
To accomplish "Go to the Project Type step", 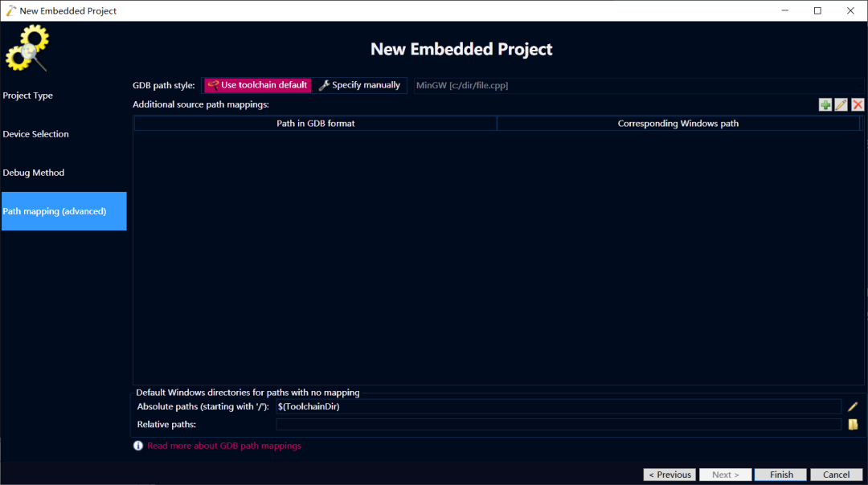I will click(x=63, y=95).
